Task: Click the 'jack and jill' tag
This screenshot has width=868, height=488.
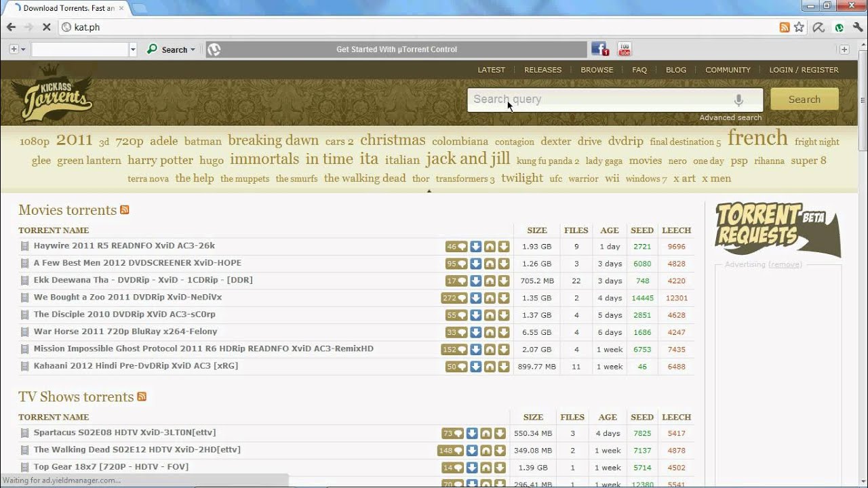Action: click(x=468, y=159)
